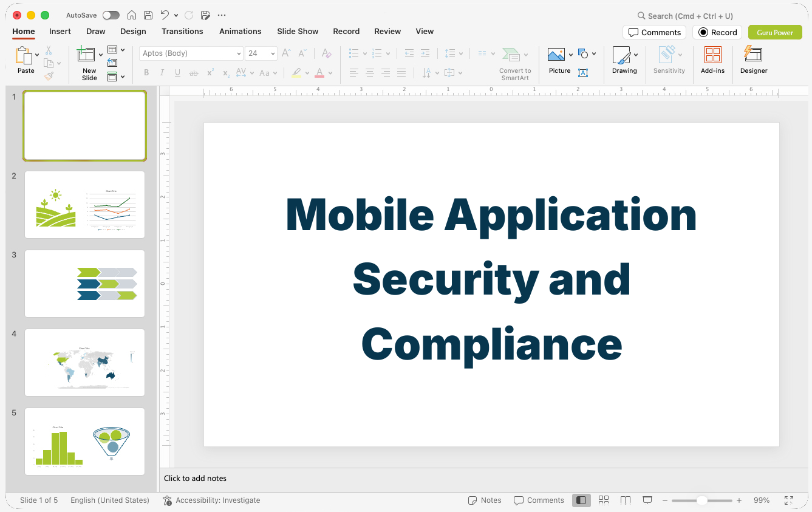Image resolution: width=812 pixels, height=512 pixels.
Task: Select the Format Painter brush
Action: click(49, 77)
